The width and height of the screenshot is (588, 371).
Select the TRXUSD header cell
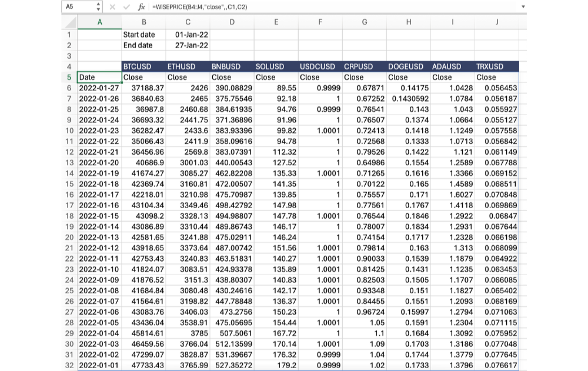point(497,66)
